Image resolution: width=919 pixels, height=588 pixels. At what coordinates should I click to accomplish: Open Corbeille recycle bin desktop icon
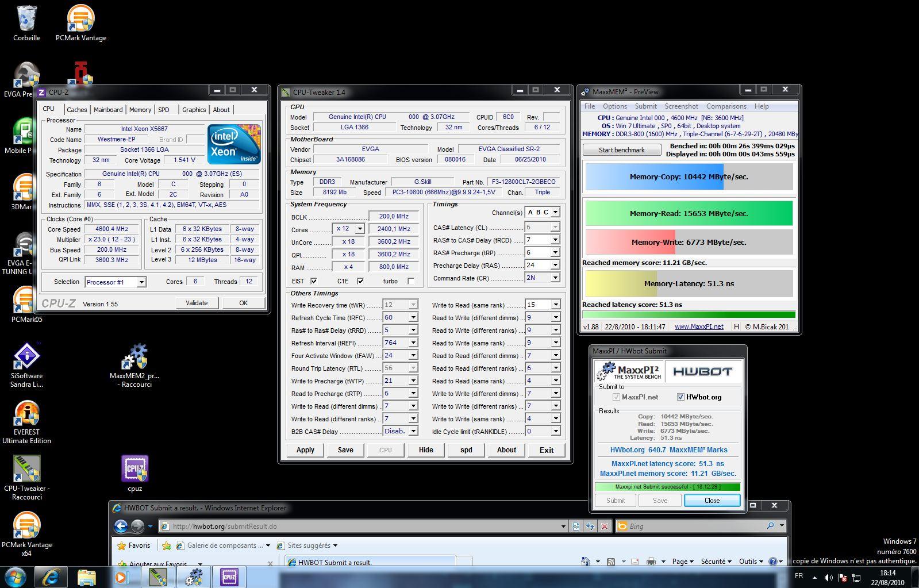click(x=26, y=23)
